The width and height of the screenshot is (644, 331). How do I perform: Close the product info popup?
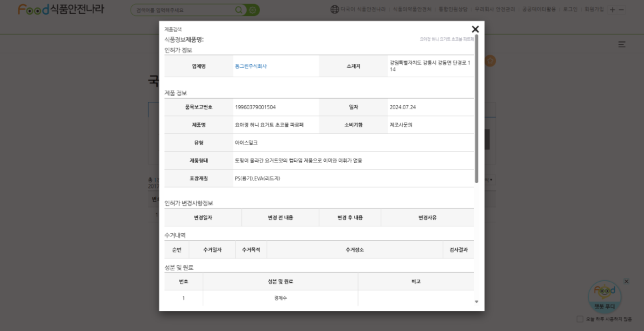pos(475,29)
